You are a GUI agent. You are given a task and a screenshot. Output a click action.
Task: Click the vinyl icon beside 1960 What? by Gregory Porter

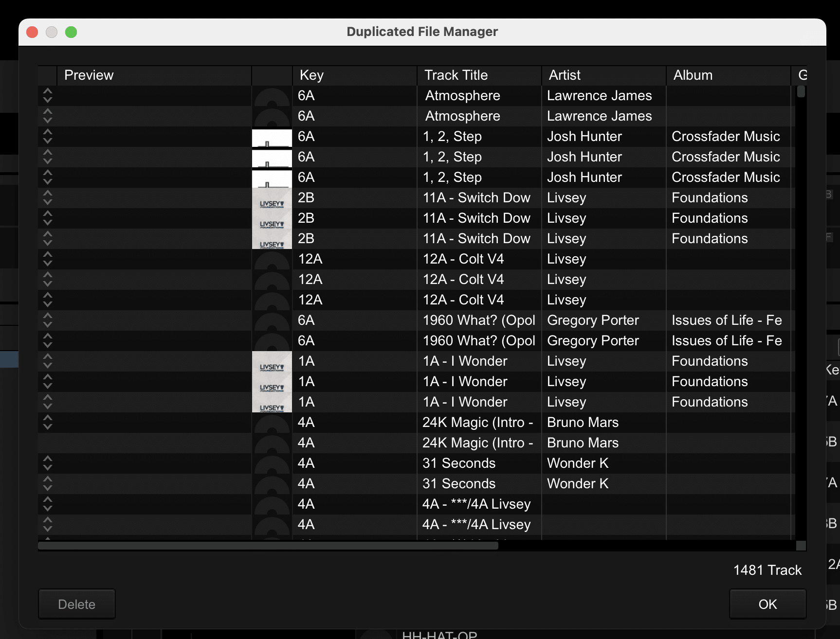272,320
